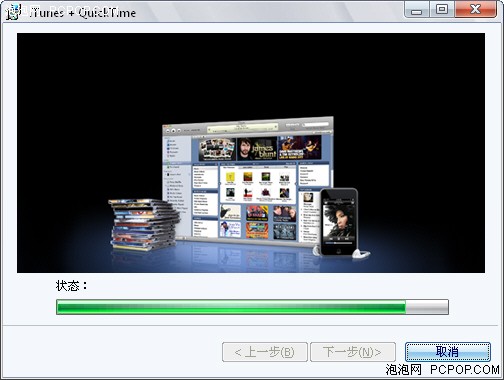Screen dimensions: 504x380
Task: Close the iTunes + QuickTime installer window
Action: tap(476, 9)
